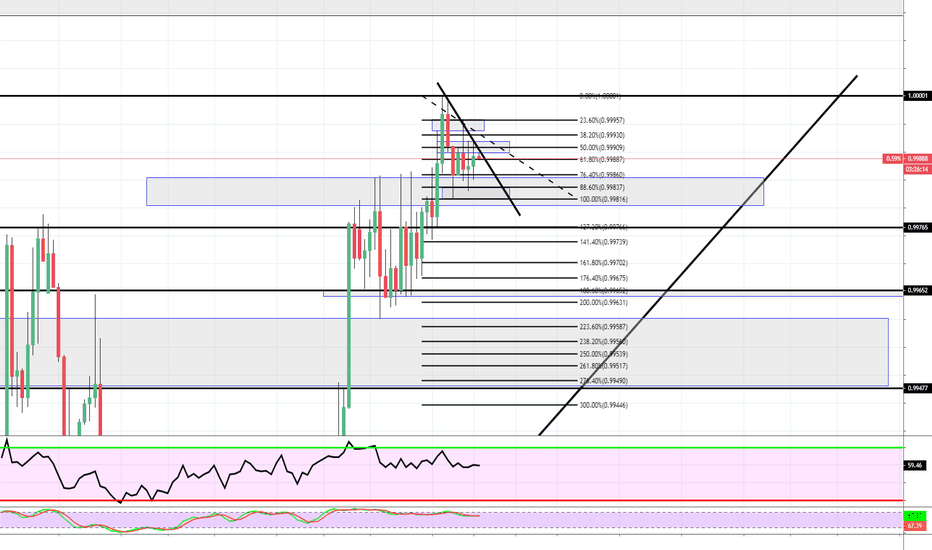Click the 1.00001 price axis label
Image resolution: width=932 pixels, height=550 pixels.
[917, 96]
